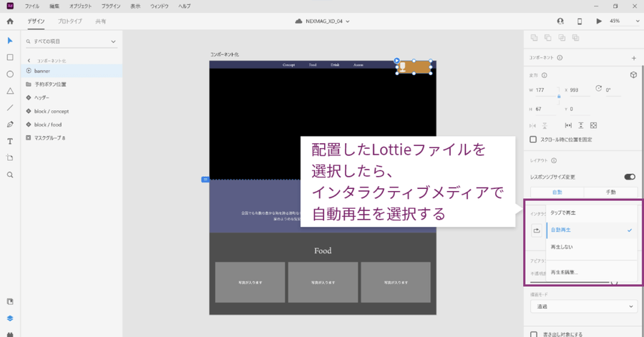
Task: Open the 表示 menu
Action: coord(135,6)
